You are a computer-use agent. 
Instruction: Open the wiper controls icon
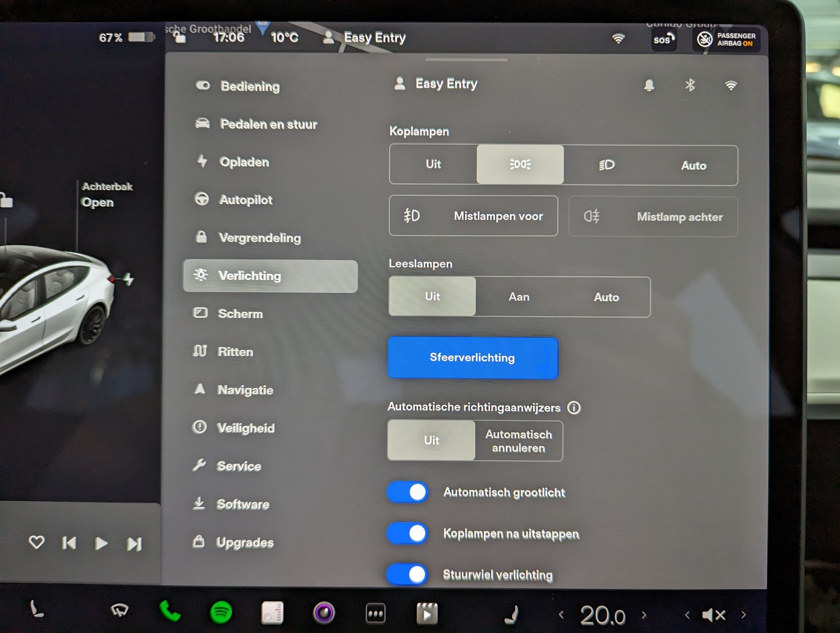click(119, 610)
